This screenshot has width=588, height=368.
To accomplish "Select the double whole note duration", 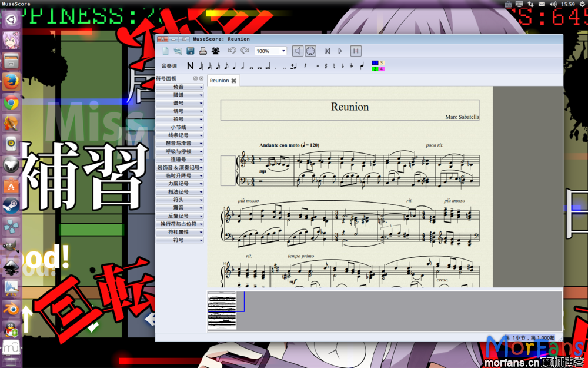I will point(259,67).
